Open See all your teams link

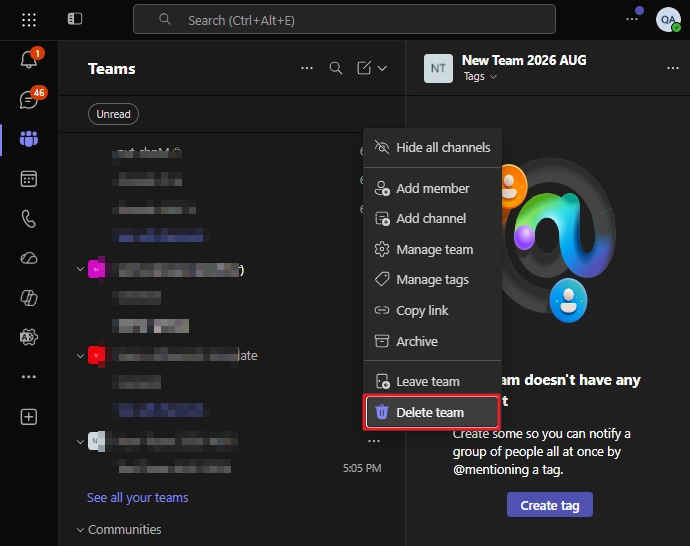pyautogui.click(x=137, y=498)
